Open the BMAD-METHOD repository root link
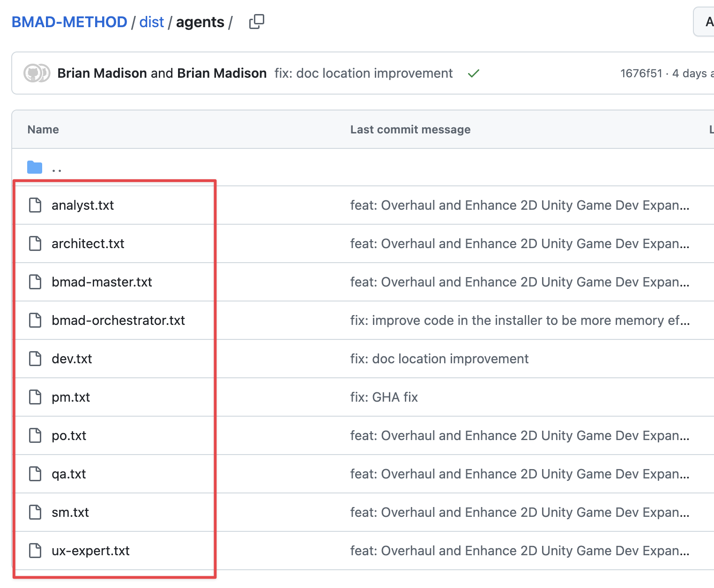The height and width of the screenshot is (588, 714). point(69,22)
